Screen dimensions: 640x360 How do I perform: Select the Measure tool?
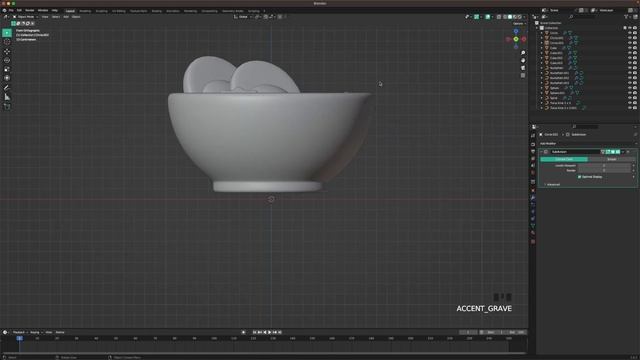pos(7,97)
